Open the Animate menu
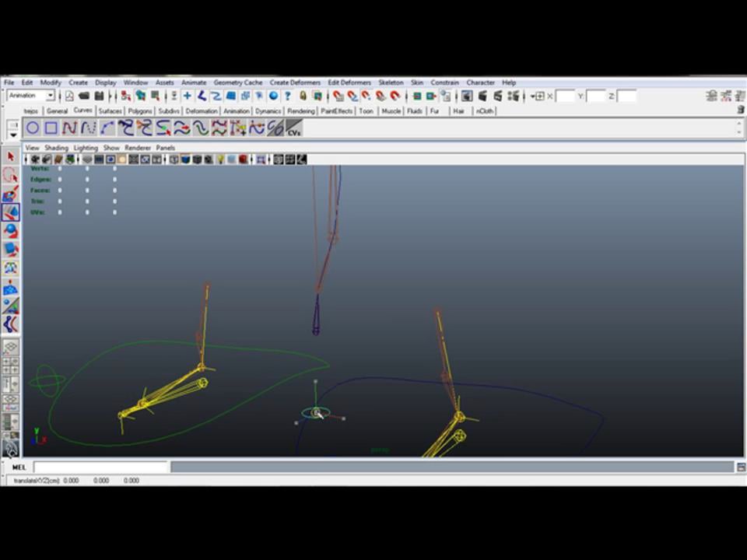Image resolution: width=747 pixels, height=560 pixels. click(x=194, y=82)
